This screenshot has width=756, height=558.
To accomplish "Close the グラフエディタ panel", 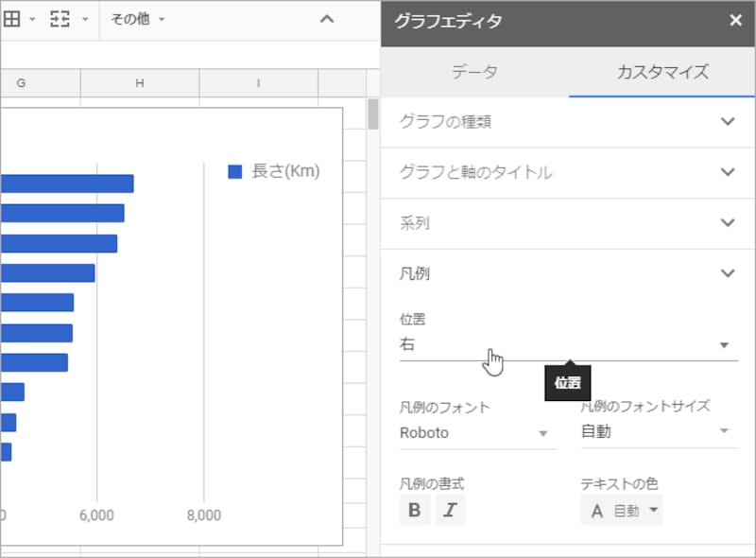I will pos(736,20).
